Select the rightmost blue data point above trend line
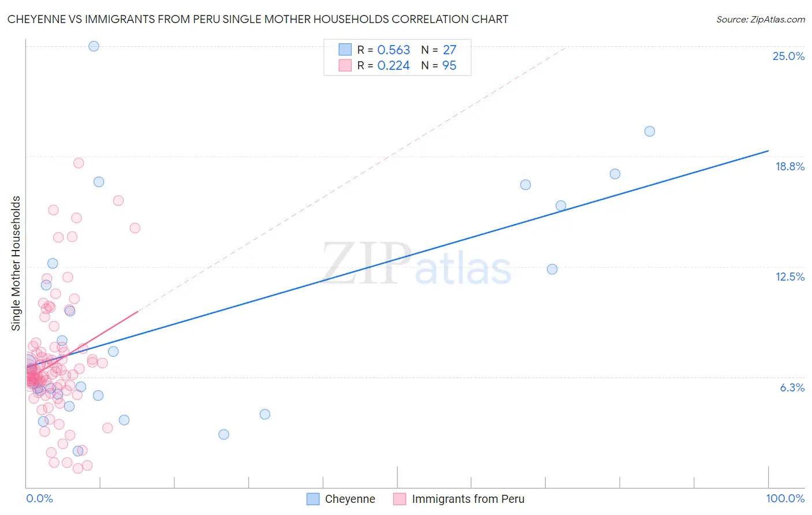 pos(650,131)
